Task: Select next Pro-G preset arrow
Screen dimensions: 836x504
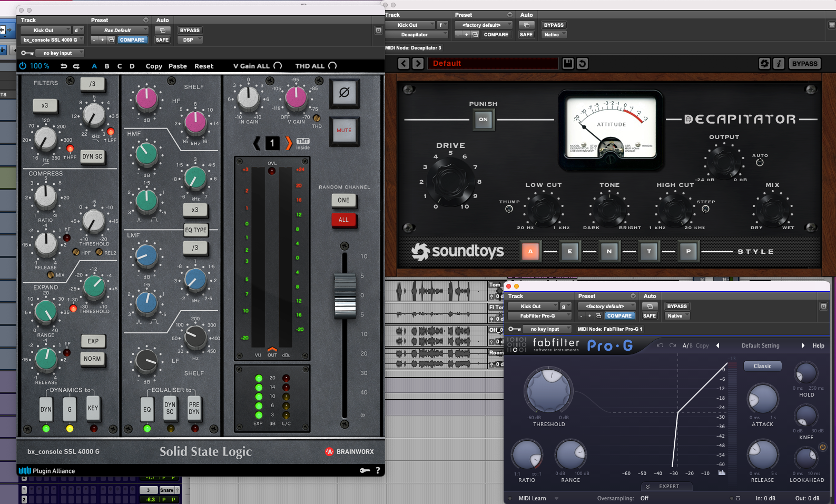Action: [x=803, y=345]
